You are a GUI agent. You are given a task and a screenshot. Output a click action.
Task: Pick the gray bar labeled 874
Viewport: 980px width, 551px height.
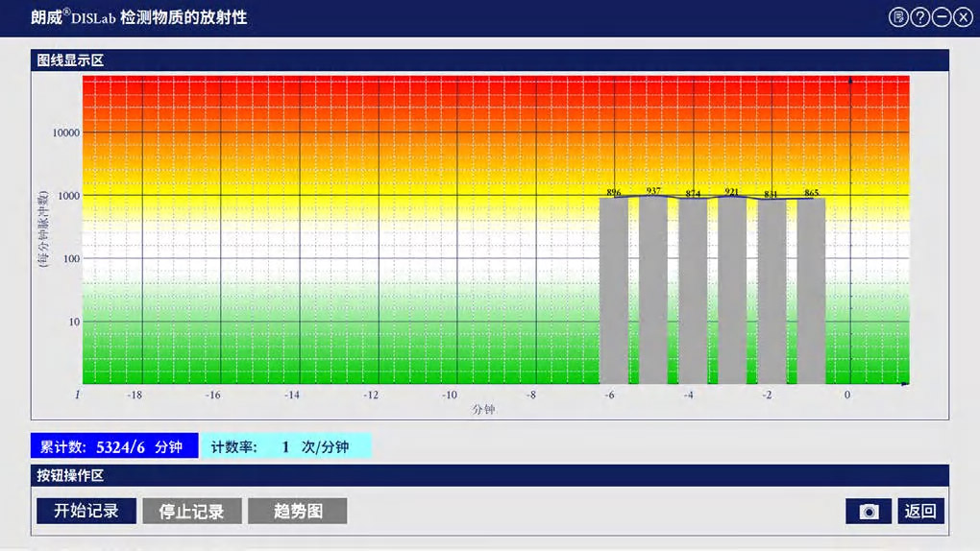(x=693, y=291)
